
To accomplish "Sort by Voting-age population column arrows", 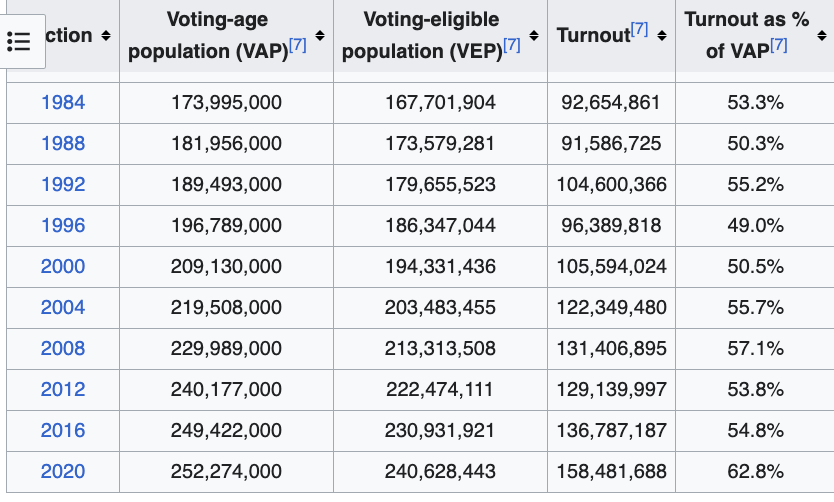I will pyautogui.click(x=320, y=36).
